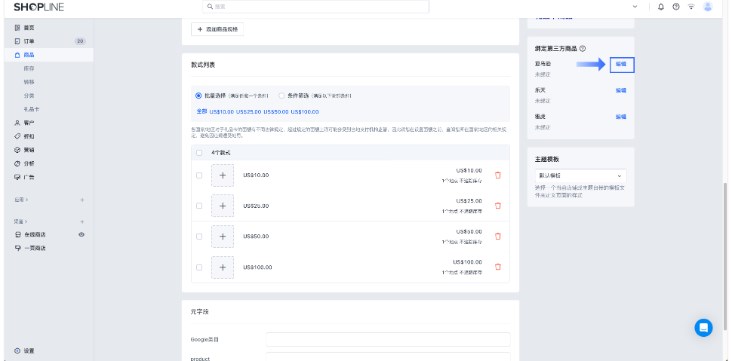Click the page vertical scrollbar
731x361 pixels.
pos(725,257)
